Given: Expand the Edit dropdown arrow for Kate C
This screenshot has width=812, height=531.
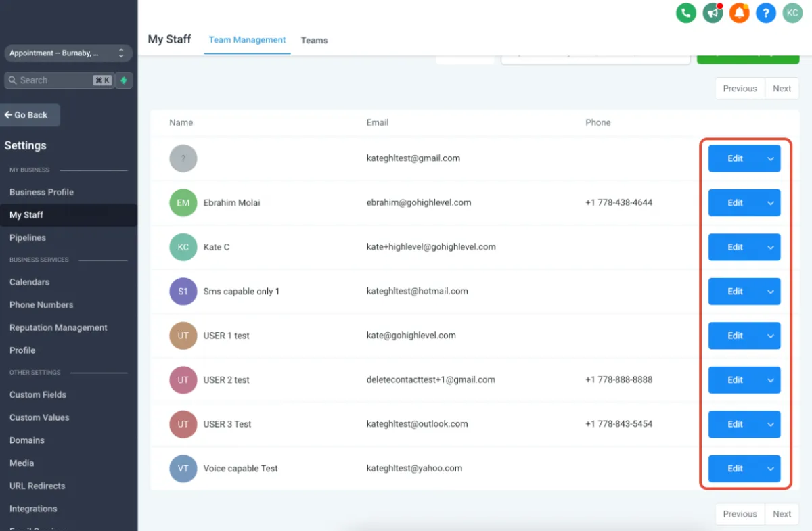Looking at the screenshot, I should coord(771,247).
